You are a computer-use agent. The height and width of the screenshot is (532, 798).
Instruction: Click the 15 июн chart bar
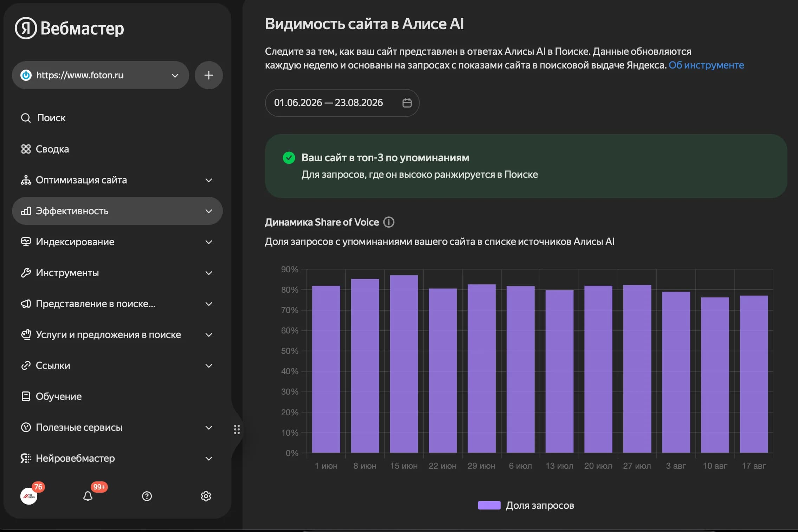[404, 364]
